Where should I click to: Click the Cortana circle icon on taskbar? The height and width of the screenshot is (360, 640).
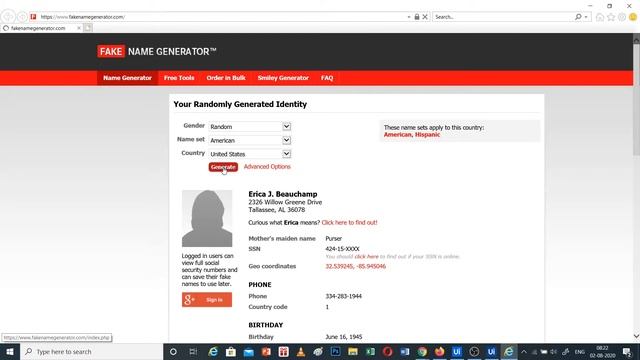click(x=173, y=351)
